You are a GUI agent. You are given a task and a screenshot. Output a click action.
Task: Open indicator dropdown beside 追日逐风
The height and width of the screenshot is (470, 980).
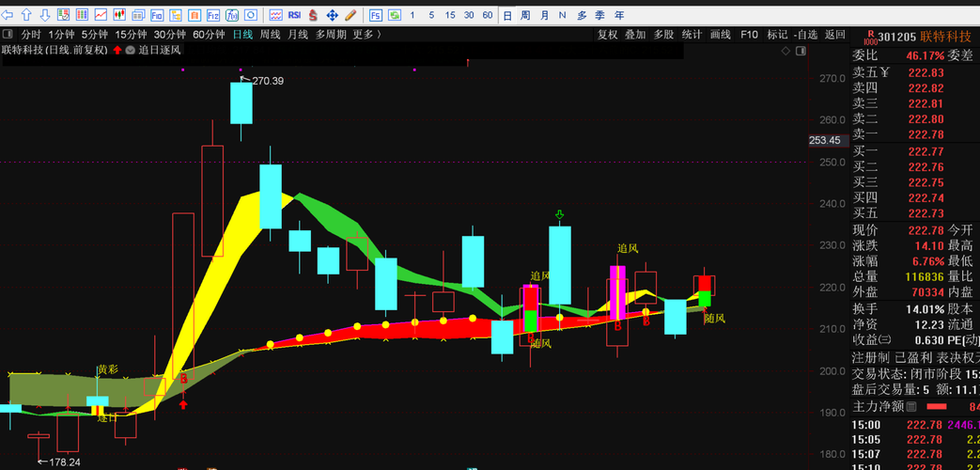coord(130,50)
